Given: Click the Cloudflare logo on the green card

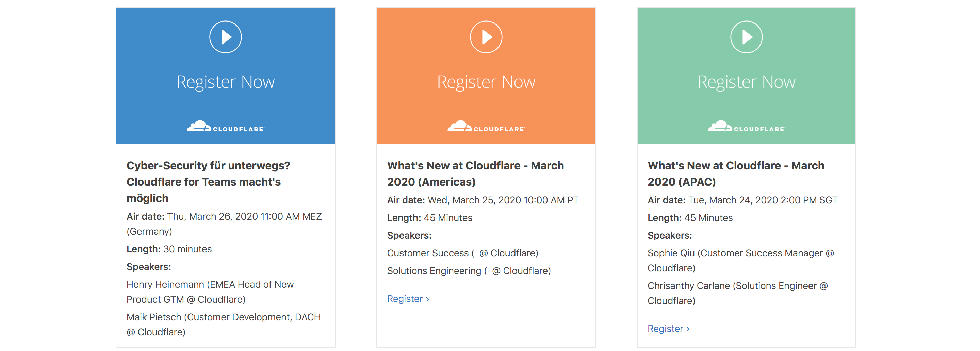Looking at the screenshot, I should click(x=747, y=126).
